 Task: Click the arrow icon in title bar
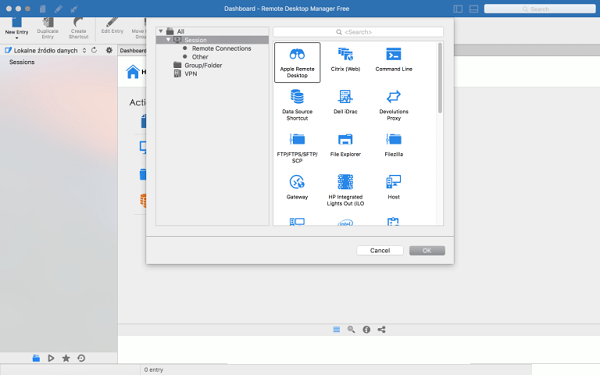[x=74, y=9]
